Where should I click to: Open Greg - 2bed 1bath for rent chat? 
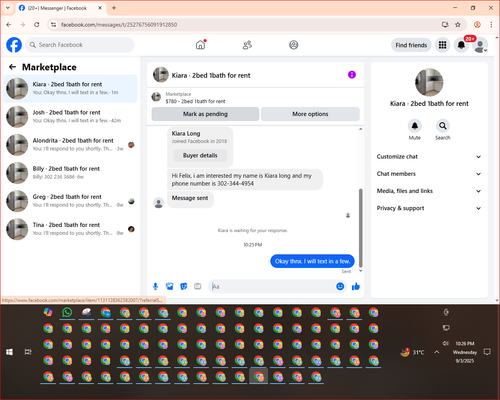[70, 201]
